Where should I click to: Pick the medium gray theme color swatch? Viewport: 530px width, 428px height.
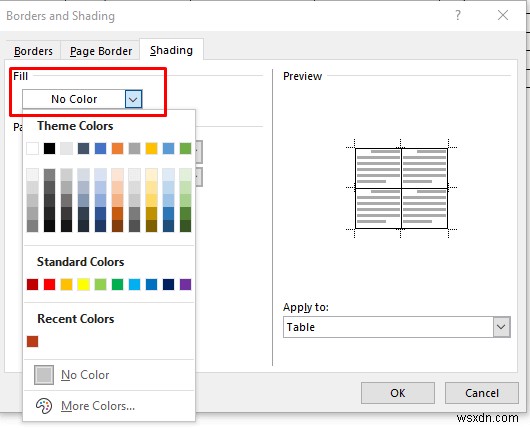tap(135, 148)
